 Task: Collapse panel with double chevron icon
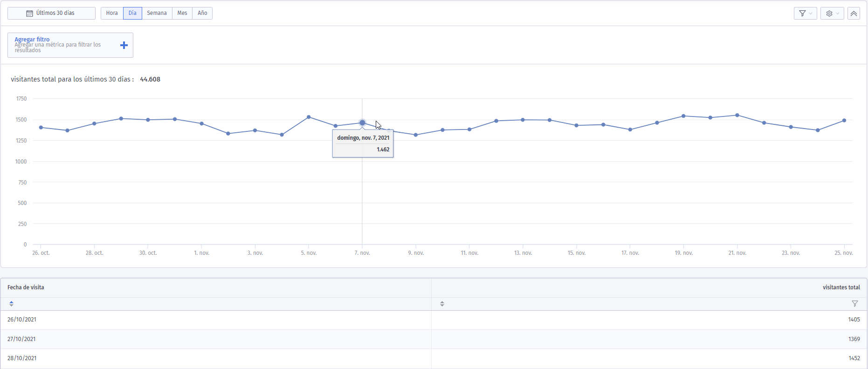pyautogui.click(x=854, y=14)
